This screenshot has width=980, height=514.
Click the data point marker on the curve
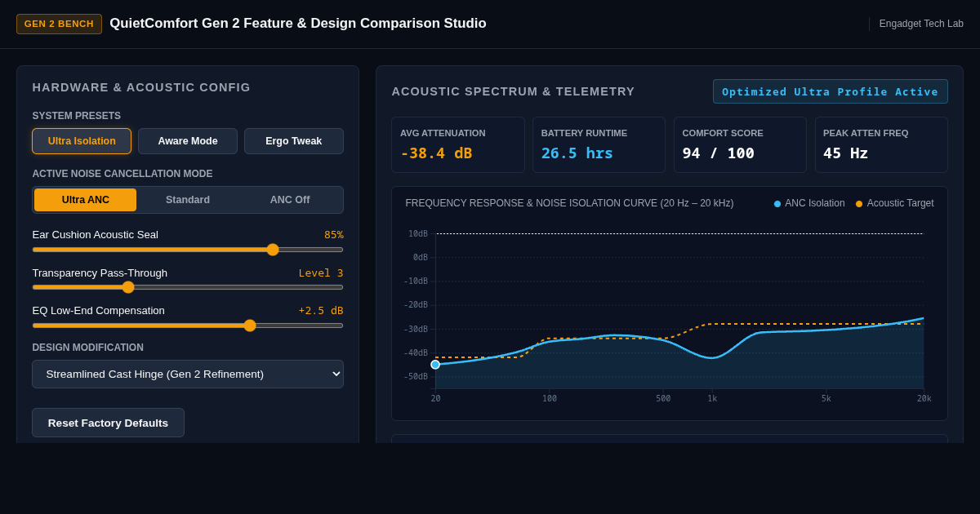[x=435, y=365]
